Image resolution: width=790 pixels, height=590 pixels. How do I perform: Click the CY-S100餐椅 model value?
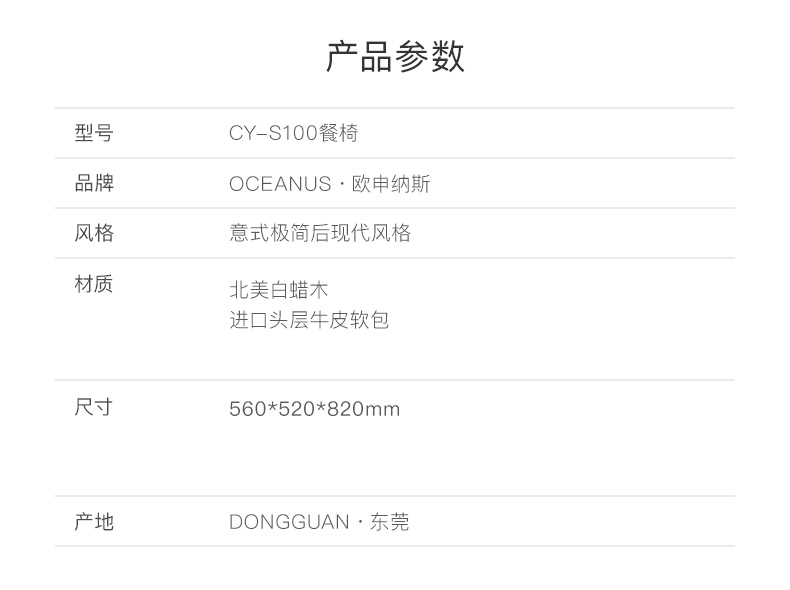pos(293,134)
